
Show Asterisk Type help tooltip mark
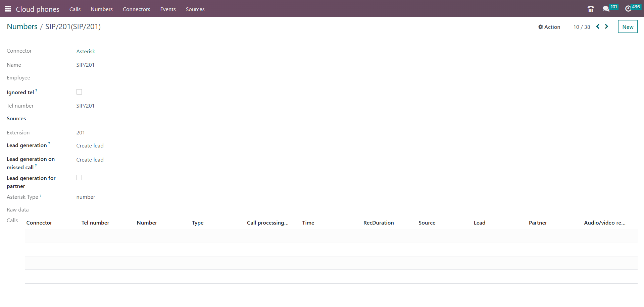pos(41,195)
